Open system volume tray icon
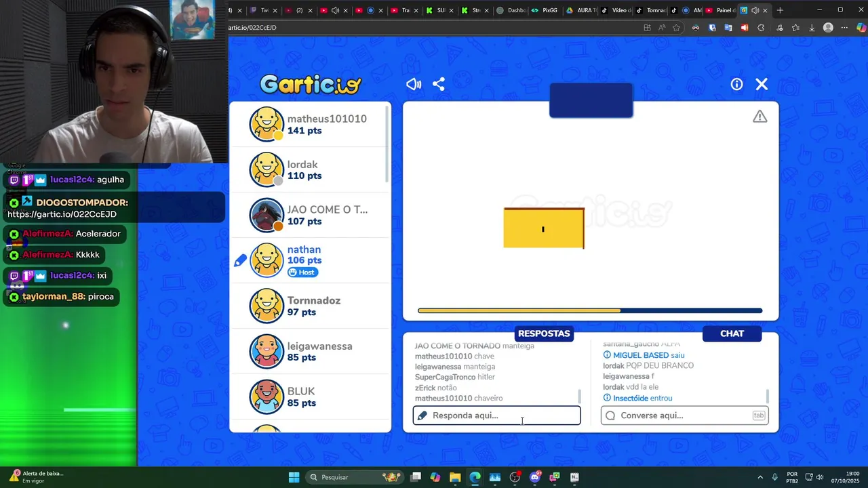Image resolution: width=868 pixels, height=488 pixels. [819, 477]
